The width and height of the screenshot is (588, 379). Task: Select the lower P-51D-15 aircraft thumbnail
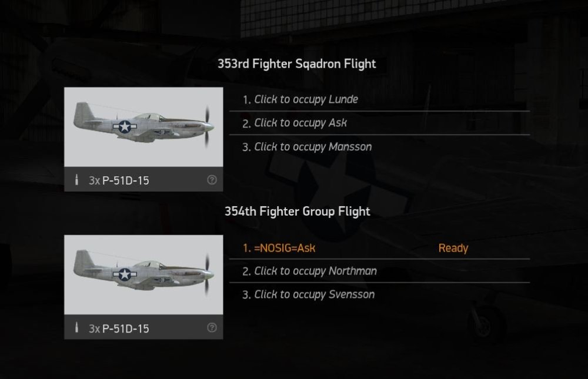(143, 273)
